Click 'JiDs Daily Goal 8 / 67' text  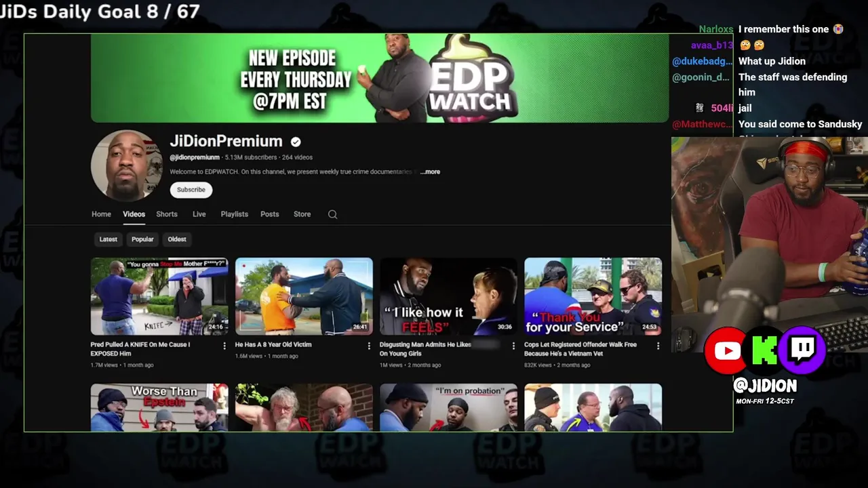100,10
